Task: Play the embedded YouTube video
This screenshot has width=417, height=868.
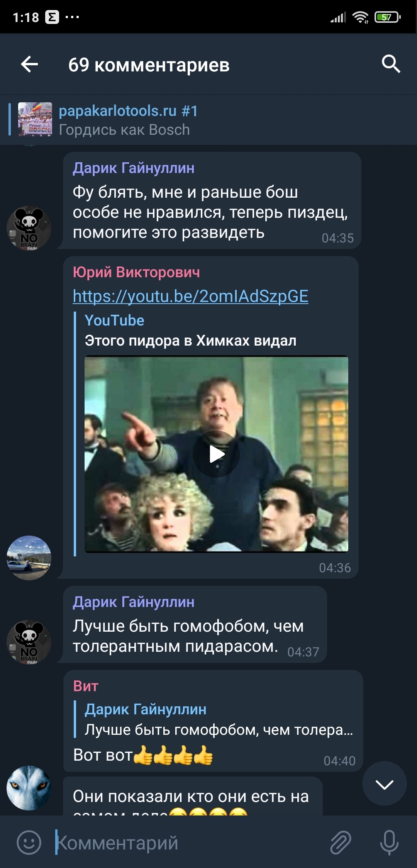Action: (216, 454)
